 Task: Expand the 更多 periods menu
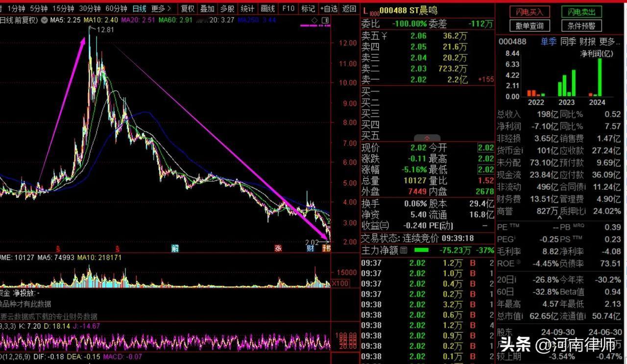pos(161,8)
